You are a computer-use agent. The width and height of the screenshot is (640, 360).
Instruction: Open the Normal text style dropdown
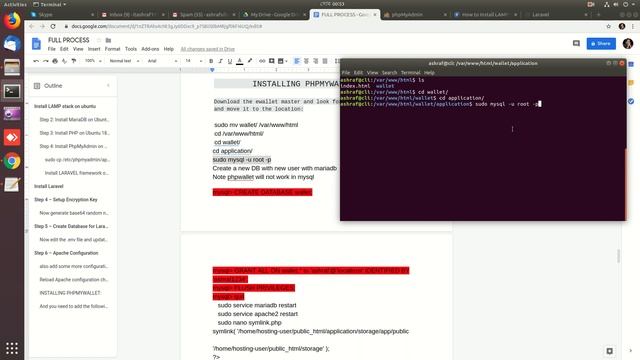[124, 61]
